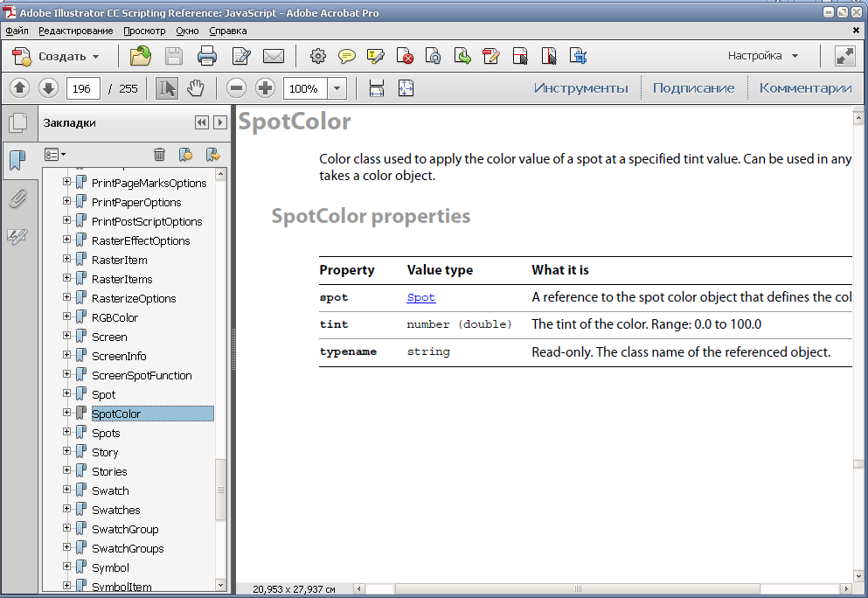Click the crop page tool icon

tap(578, 56)
